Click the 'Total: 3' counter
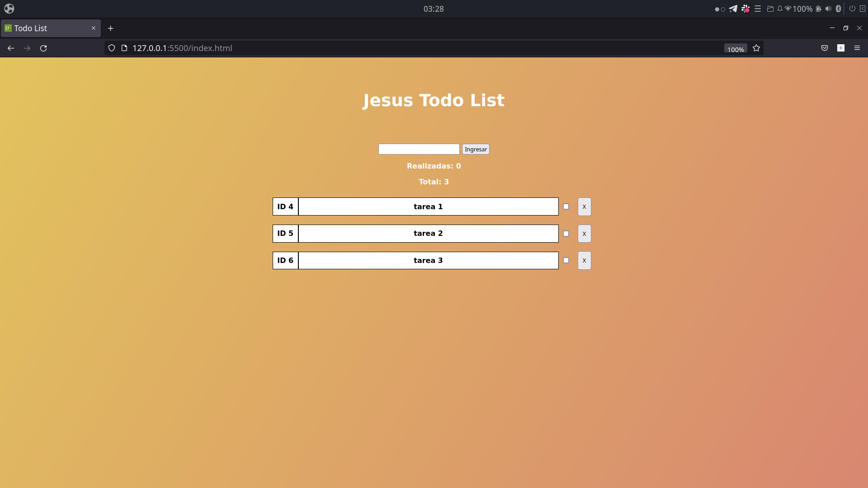868x488 pixels. [434, 182]
